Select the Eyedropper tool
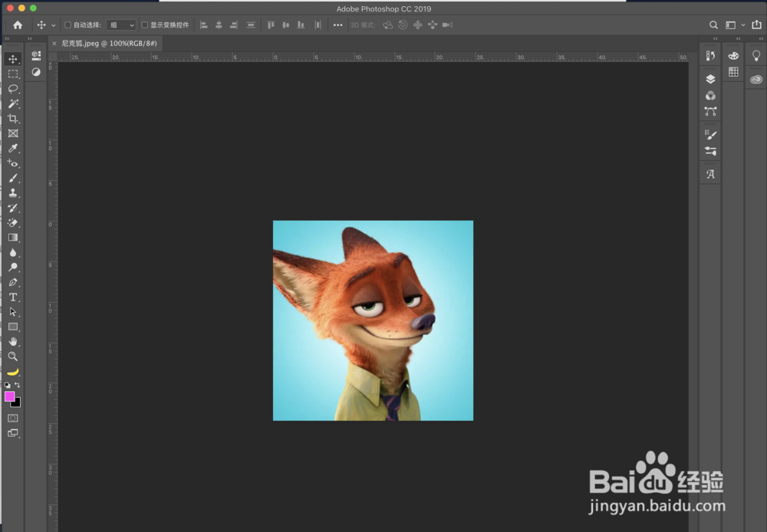Image resolution: width=767 pixels, height=532 pixels. [13, 148]
